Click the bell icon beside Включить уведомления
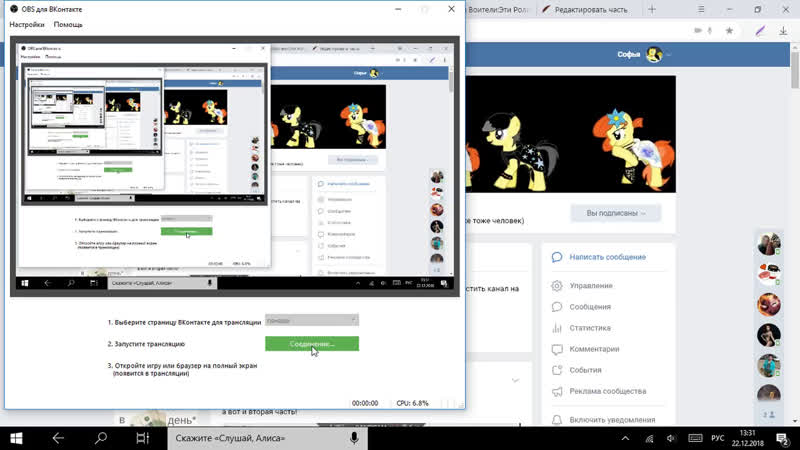The width and height of the screenshot is (800, 450). (557, 419)
